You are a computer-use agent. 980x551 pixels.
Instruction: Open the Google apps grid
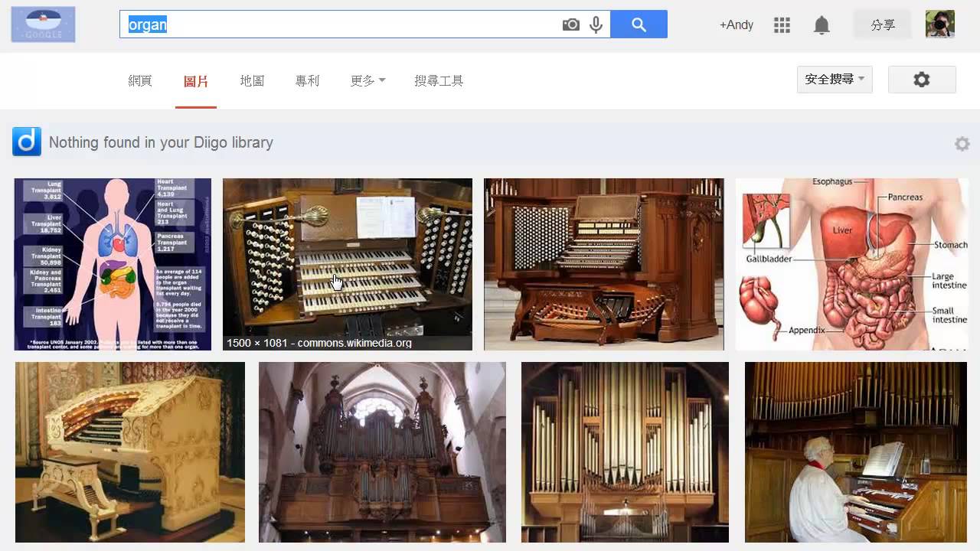tap(782, 25)
